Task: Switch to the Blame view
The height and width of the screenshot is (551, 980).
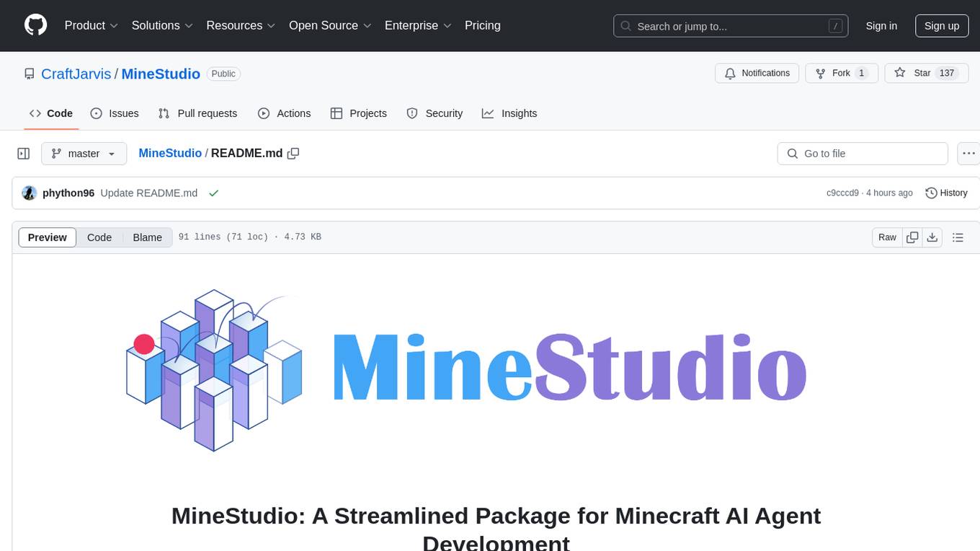Action: 148,237
